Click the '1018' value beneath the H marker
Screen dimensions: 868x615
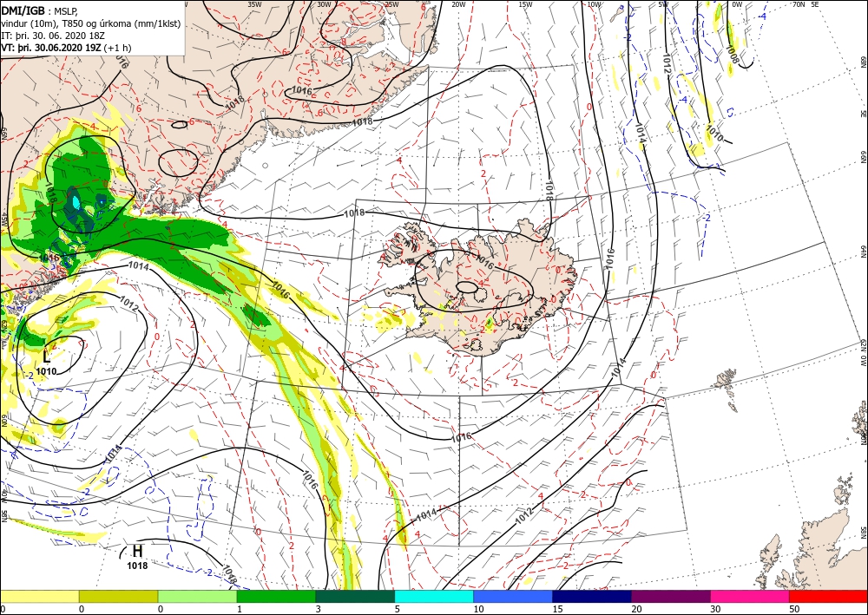[137, 566]
